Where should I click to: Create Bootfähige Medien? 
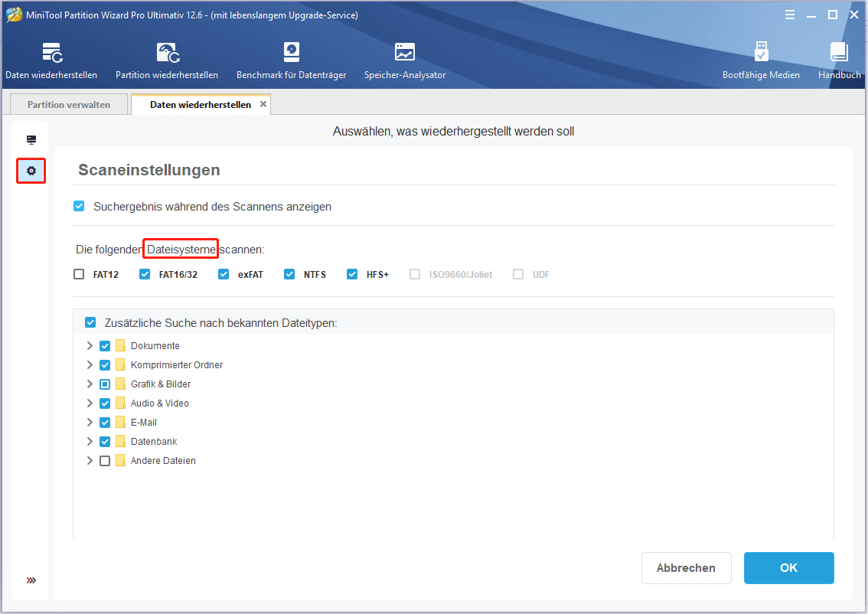761,61
